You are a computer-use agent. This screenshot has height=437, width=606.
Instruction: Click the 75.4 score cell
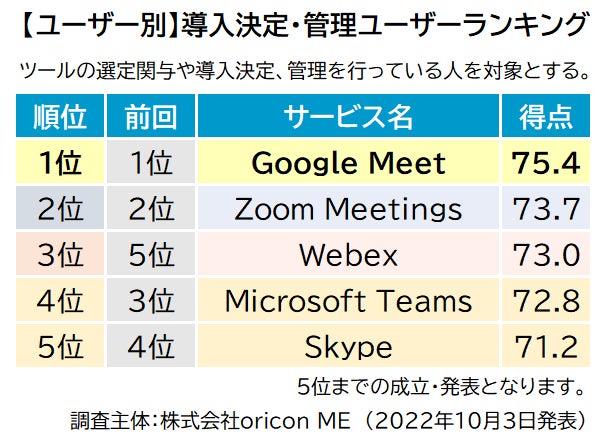[x=546, y=162]
